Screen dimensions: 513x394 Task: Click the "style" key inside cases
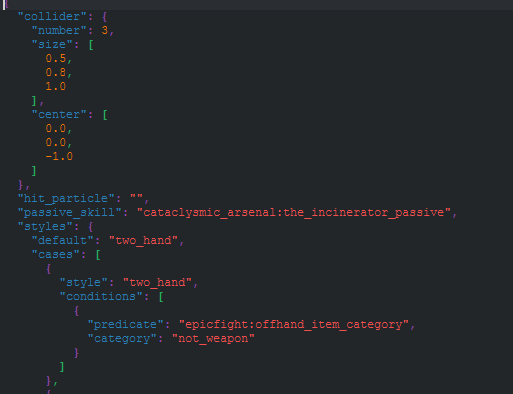click(x=84, y=282)
